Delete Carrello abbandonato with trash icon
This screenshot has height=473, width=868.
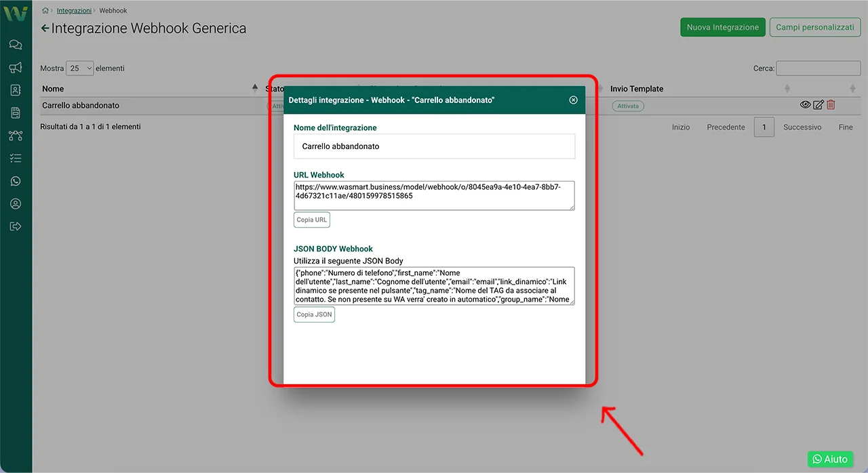[831, 105]
